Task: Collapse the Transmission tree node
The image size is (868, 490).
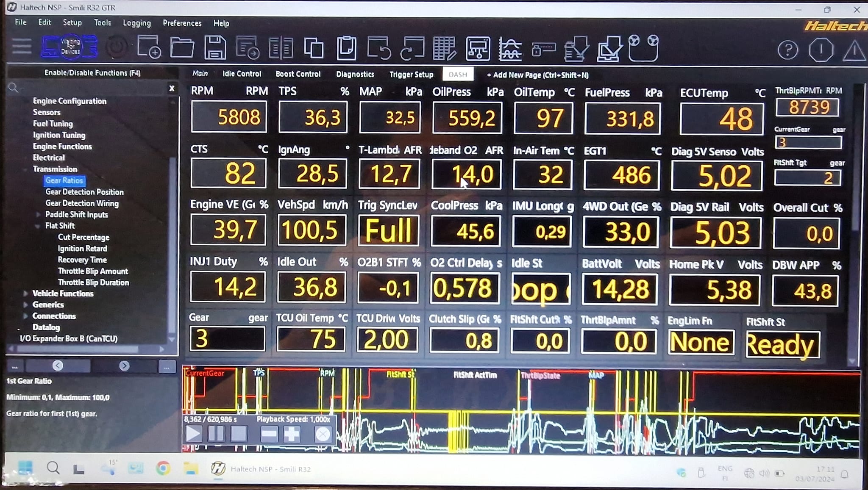Action: tap(25, 169)
